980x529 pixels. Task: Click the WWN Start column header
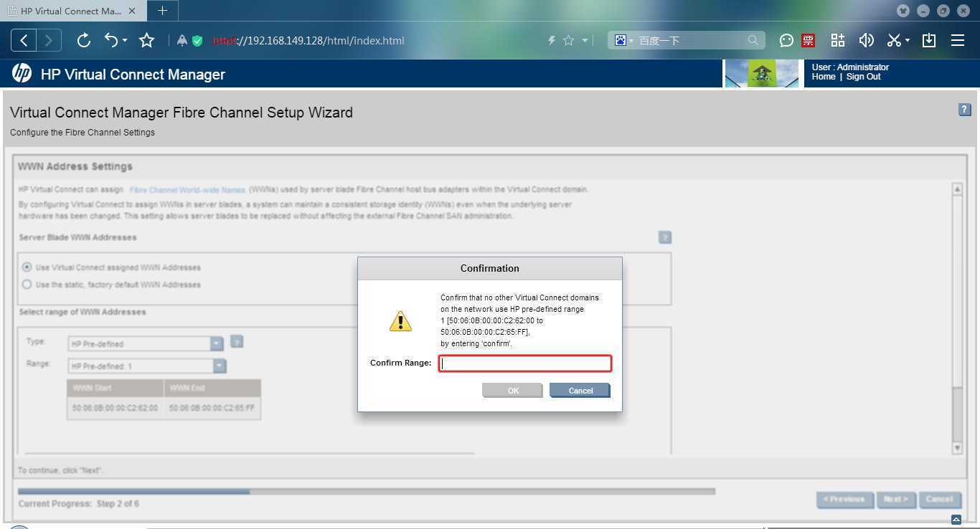tap(116, 389)
